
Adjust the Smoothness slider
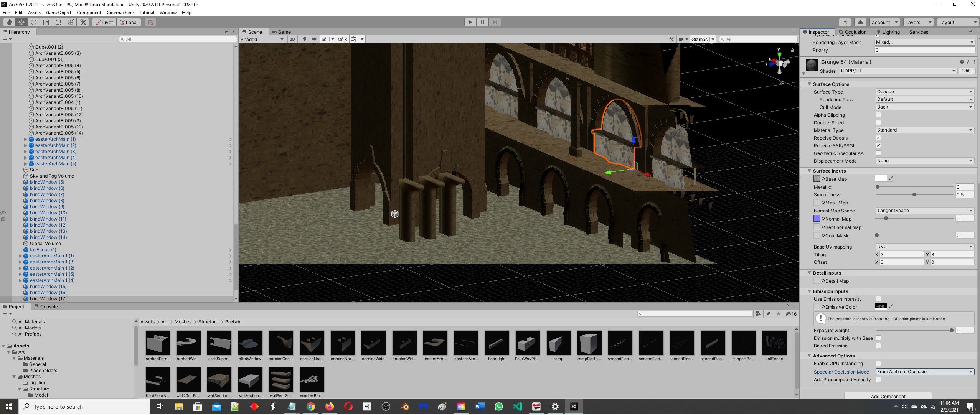tap(914, 195)
